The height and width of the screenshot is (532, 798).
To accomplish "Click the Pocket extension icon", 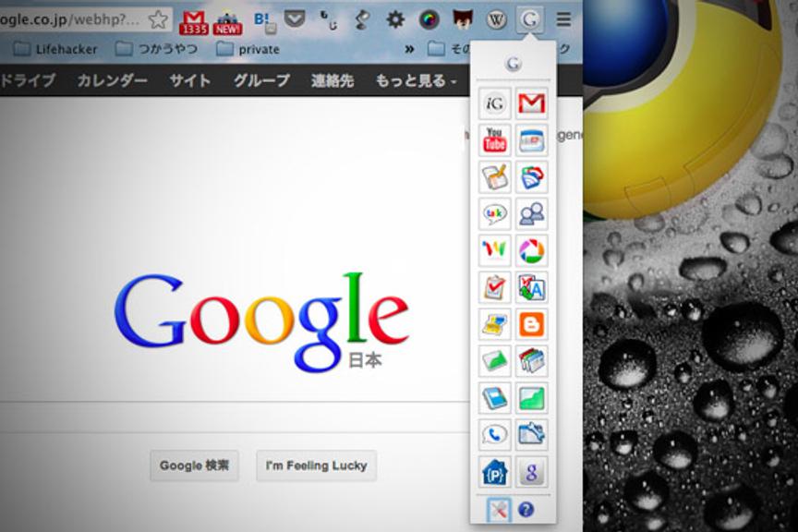I will tap(294, 19).
